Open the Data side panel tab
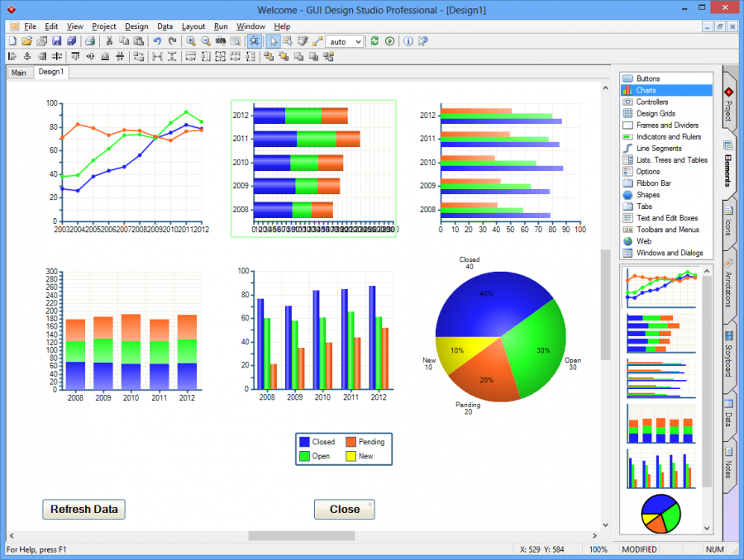Image resolution: width=744 pixels, height=560 pixels. point(728,415)
